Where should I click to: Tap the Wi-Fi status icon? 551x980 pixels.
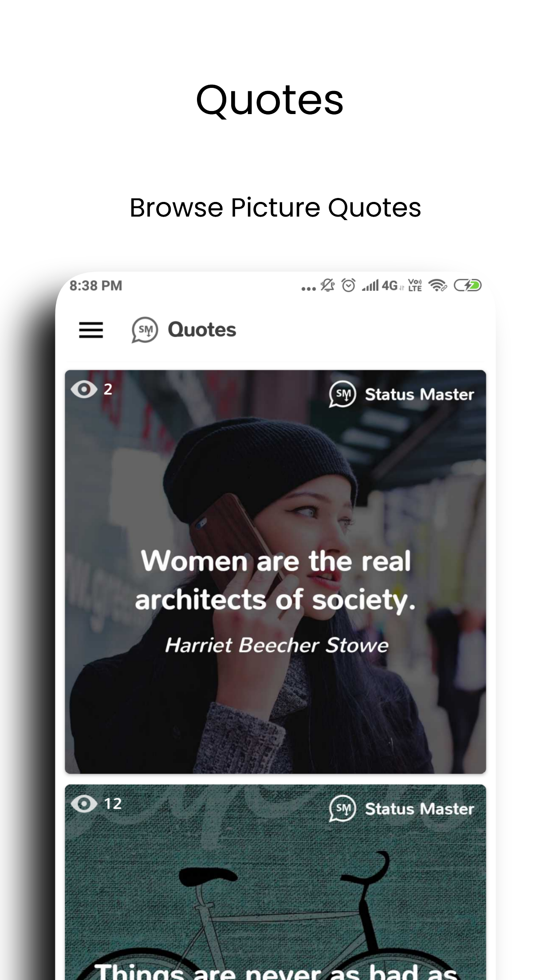pyautogui.click(x=437, y=285)
